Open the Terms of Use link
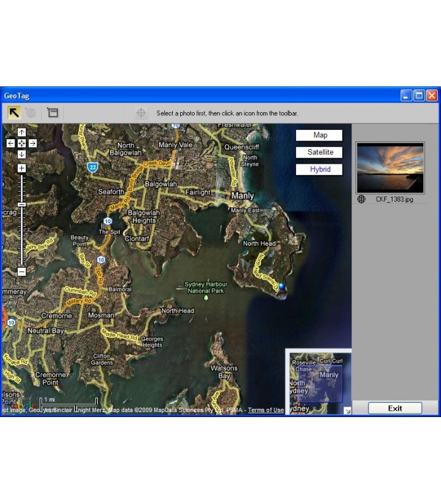 [x=266, y=410]
